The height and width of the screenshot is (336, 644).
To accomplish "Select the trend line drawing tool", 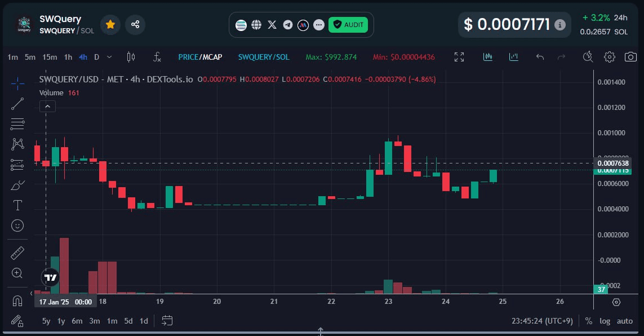I will pos(17,104).
